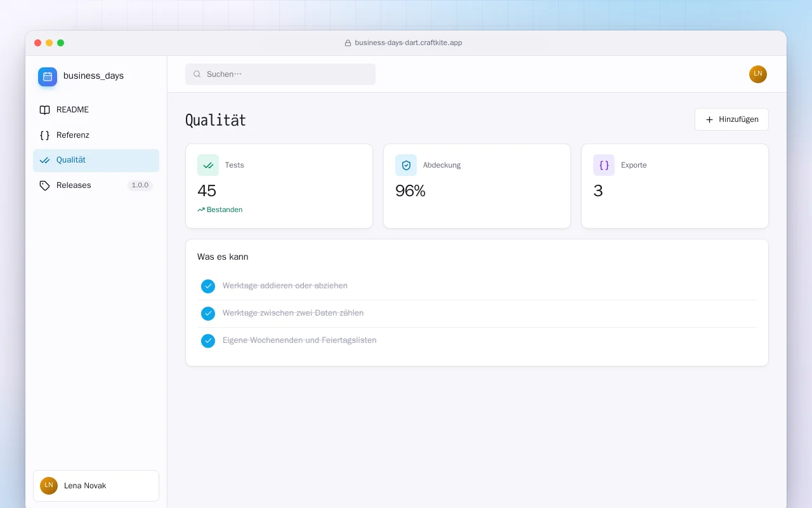Click the Abdeckung shield icon
The height and width of the screenshot is (508, 812).
tap(406, 165)
